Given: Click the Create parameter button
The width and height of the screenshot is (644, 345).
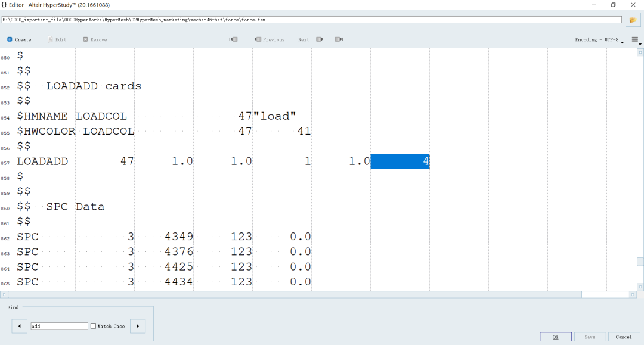Looking at the screenshot, I should click(19, 39).
